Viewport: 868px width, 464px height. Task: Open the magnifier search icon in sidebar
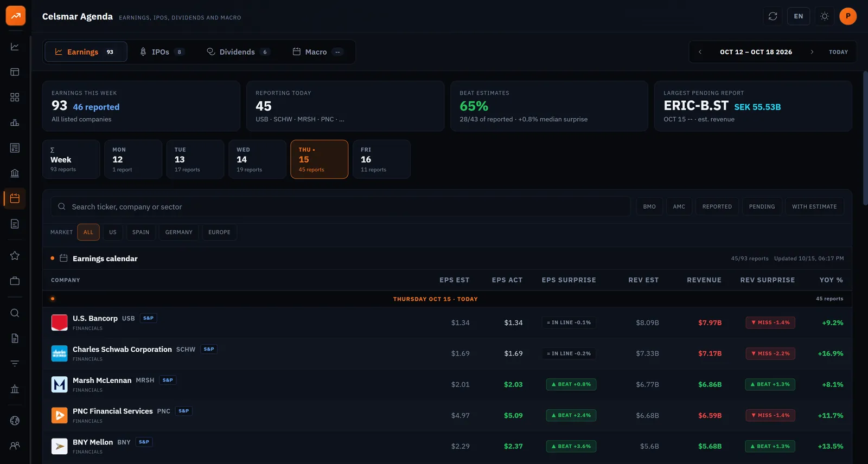coord(15,313)
